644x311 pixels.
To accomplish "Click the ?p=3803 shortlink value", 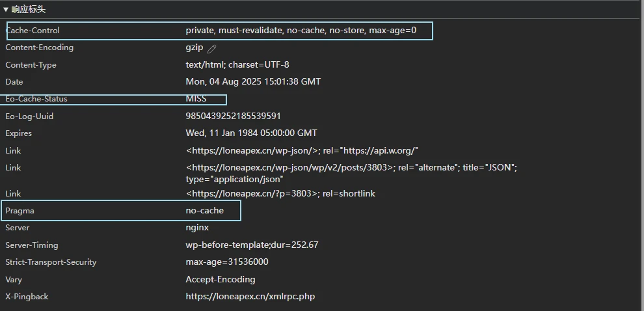I will (280, 194).
